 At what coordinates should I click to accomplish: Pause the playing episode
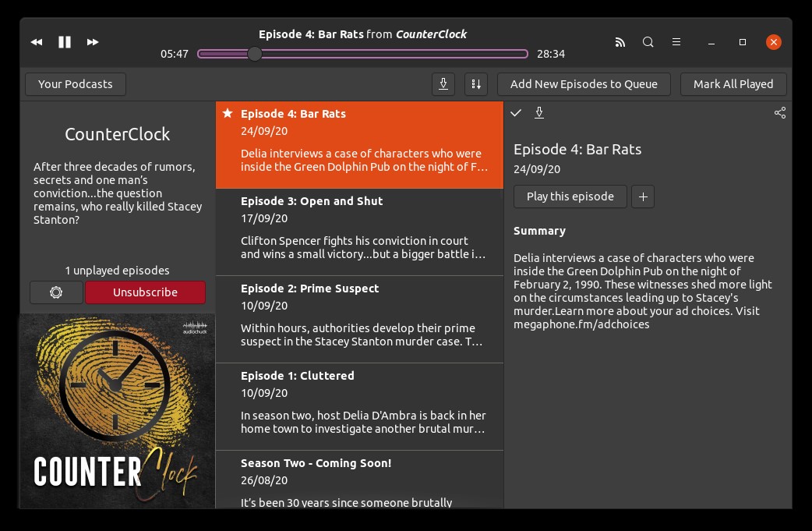(x=65, y=42)
